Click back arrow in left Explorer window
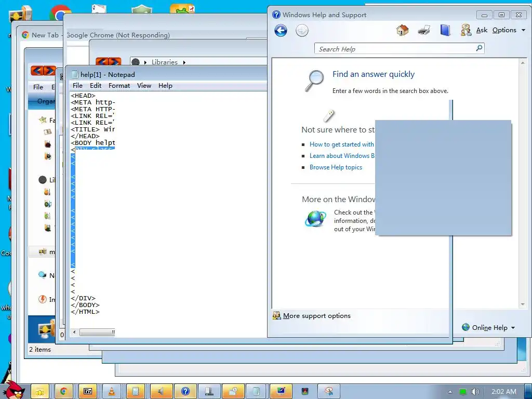Viewport: 532px width, 399px height. 37,70
